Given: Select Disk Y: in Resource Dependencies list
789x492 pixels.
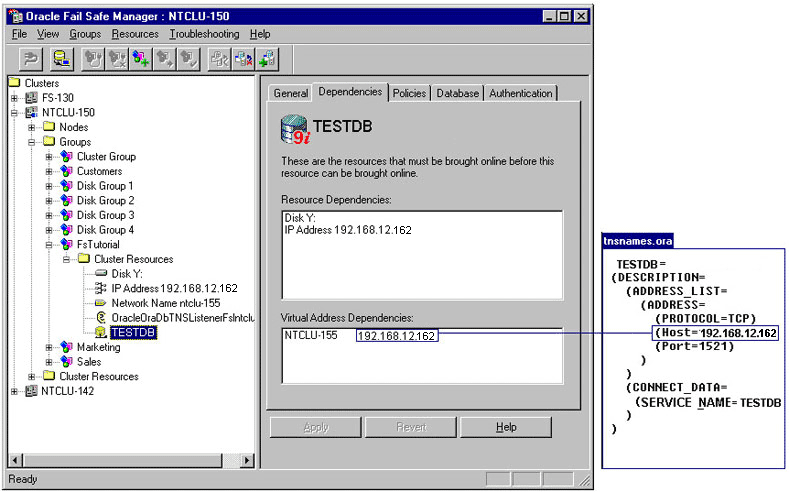Looking at the screenshot, I should pos(300,218).
